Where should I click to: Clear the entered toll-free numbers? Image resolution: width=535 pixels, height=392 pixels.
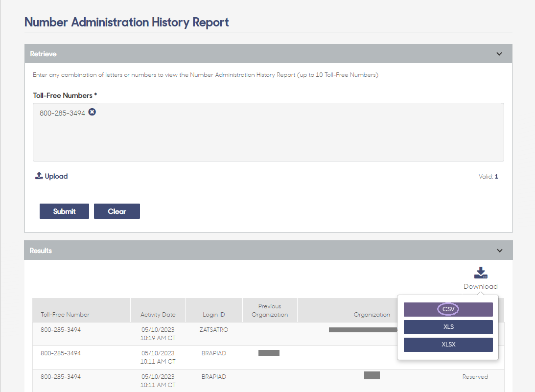point(116,211)
